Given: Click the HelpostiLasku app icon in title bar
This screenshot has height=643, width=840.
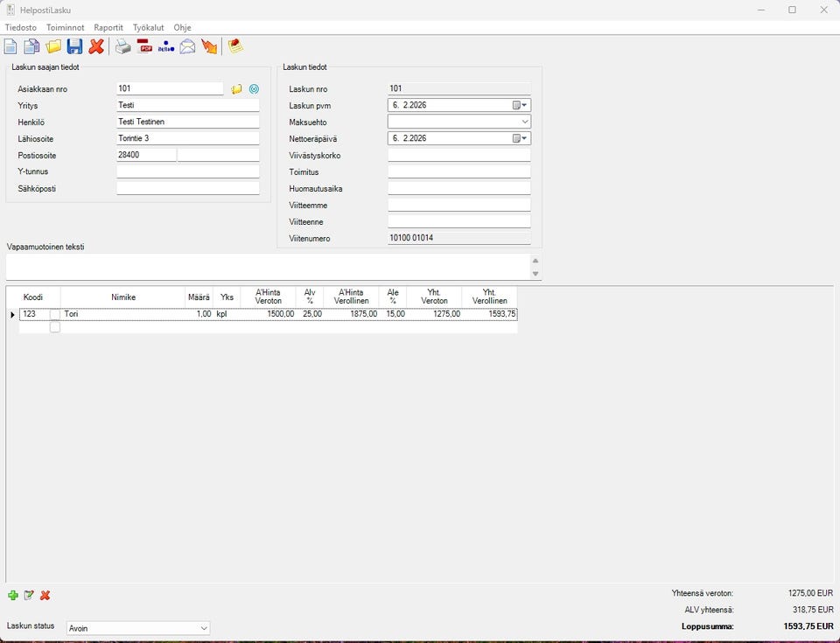Looking at the screenshot, I should [10, 10].
